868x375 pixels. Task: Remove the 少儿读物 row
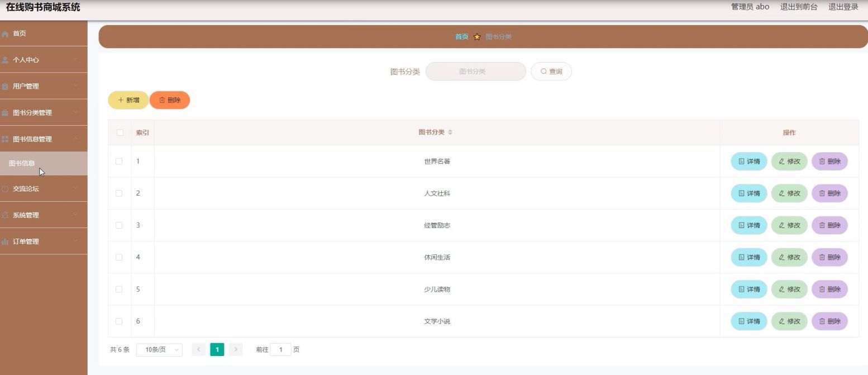829,289
